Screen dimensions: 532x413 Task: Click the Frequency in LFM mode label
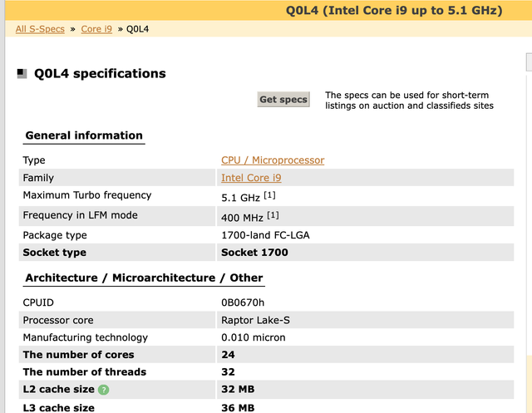tap(80, 215)
